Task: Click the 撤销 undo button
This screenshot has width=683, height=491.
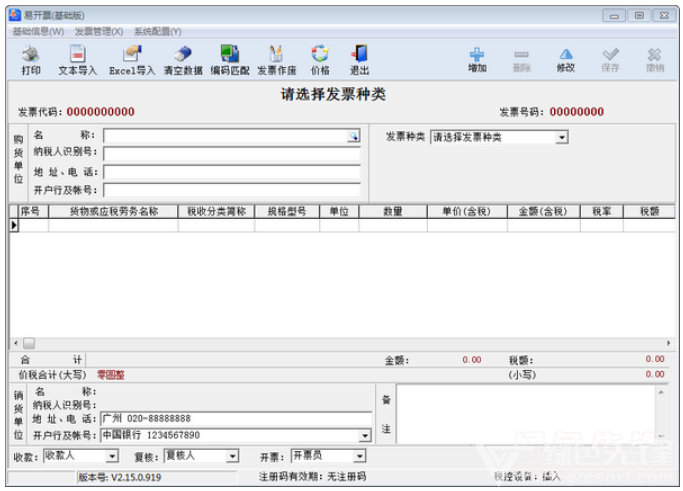Action: [x=654, y=60]
